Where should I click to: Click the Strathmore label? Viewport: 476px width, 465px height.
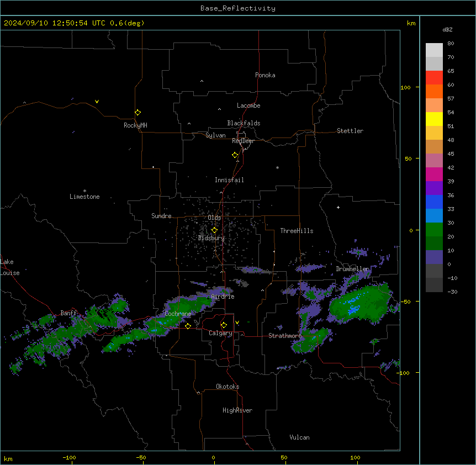(285, 336)
